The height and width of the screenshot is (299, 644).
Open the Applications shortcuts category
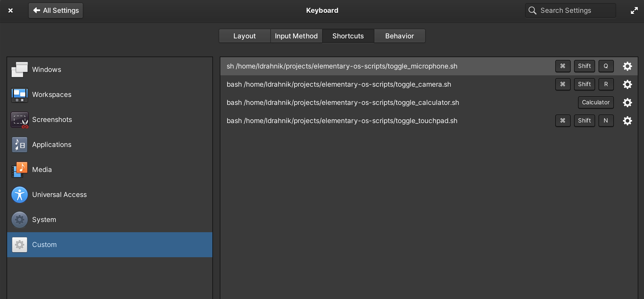pos(52,144)
